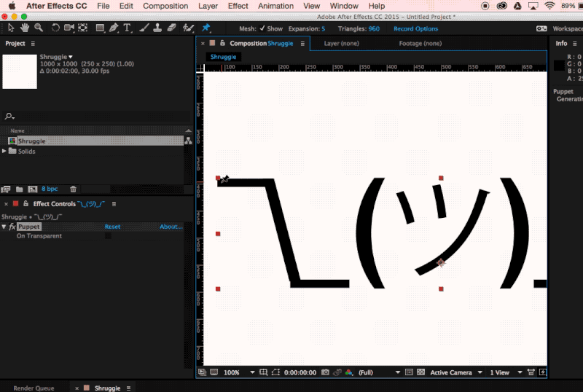Viewport: 583px width, 392px height.
Task: Select the Puppet Pin tool
Action: point(206,28)
